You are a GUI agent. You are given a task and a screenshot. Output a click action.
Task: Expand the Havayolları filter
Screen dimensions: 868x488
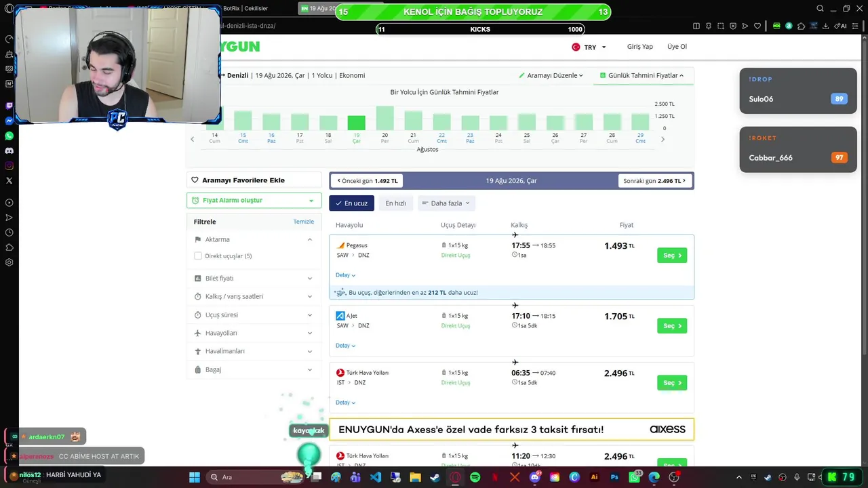(x=254, y=333)
